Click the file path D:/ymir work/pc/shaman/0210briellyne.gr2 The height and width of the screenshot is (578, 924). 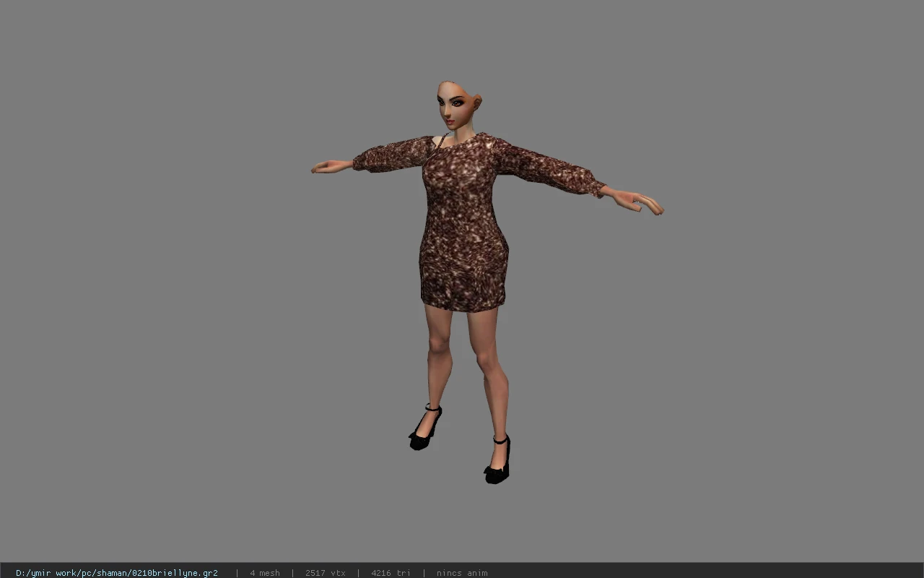[x=117, y=573]
